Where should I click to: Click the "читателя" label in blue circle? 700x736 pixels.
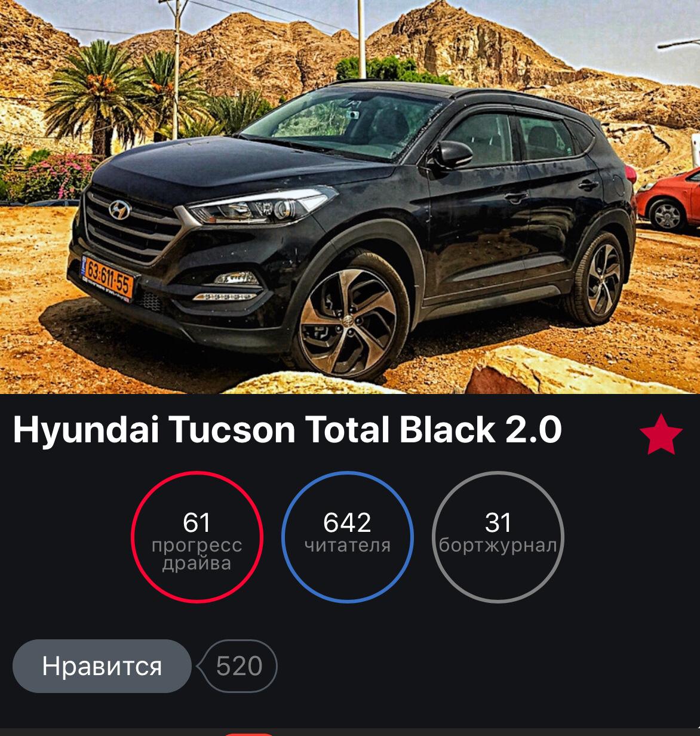coord(348,546)
